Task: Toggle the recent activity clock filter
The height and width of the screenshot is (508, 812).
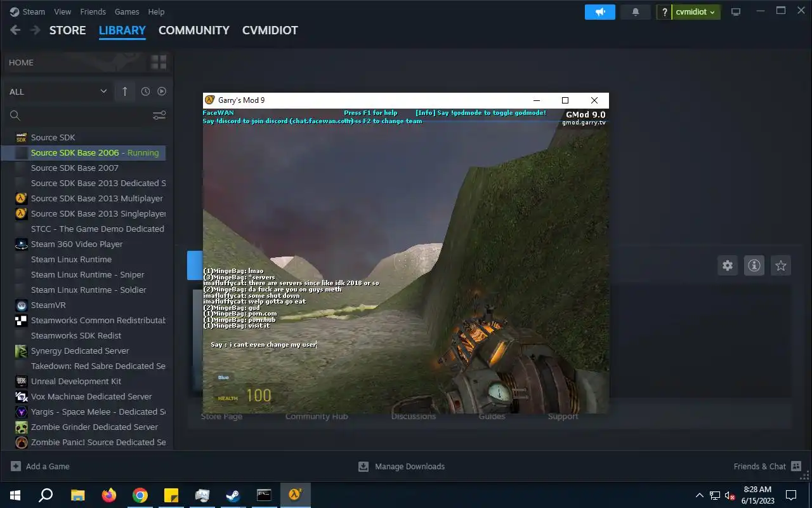Action: [x=145, y=91]
